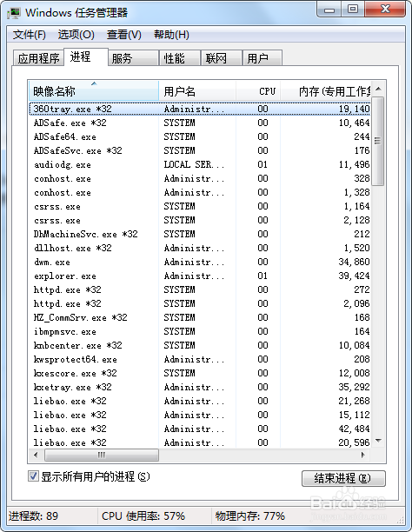Select the ADSafe.exe *32 process
The image size is (412, 532).
coord(200,123)
